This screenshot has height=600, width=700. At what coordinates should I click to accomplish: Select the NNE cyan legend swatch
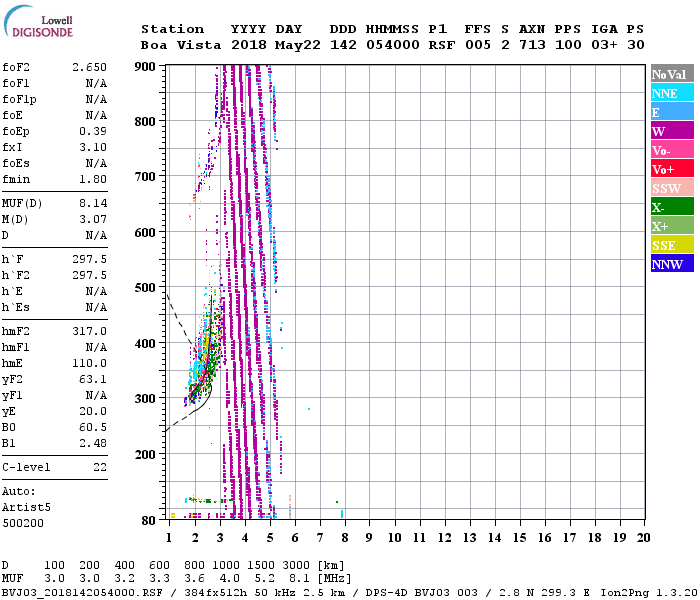point(672,92)
